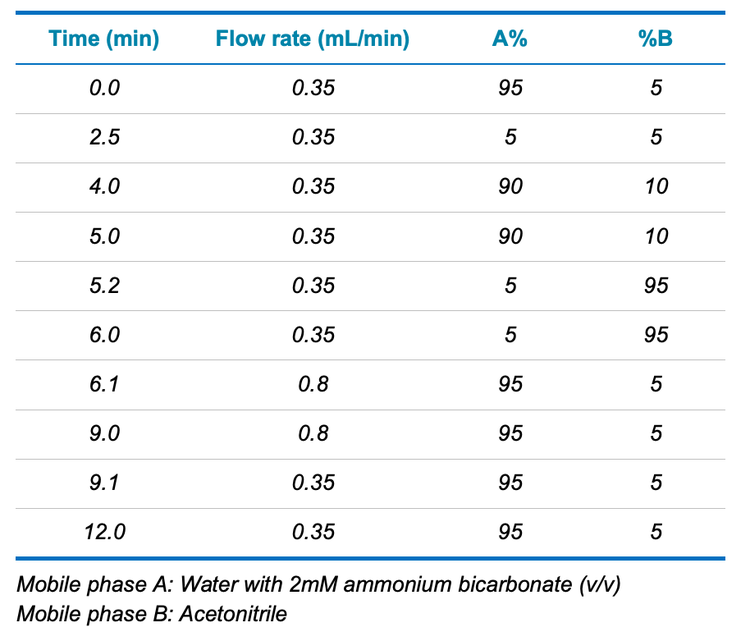Click the 4.0 time value
Image resolution: width=750 pixels, height=641 pixels.
tap(104, 187)
